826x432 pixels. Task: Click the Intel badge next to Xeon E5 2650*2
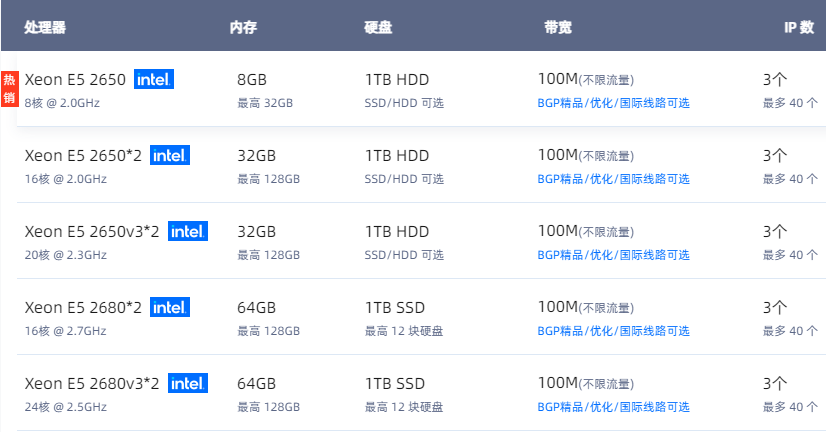[170, 155]
